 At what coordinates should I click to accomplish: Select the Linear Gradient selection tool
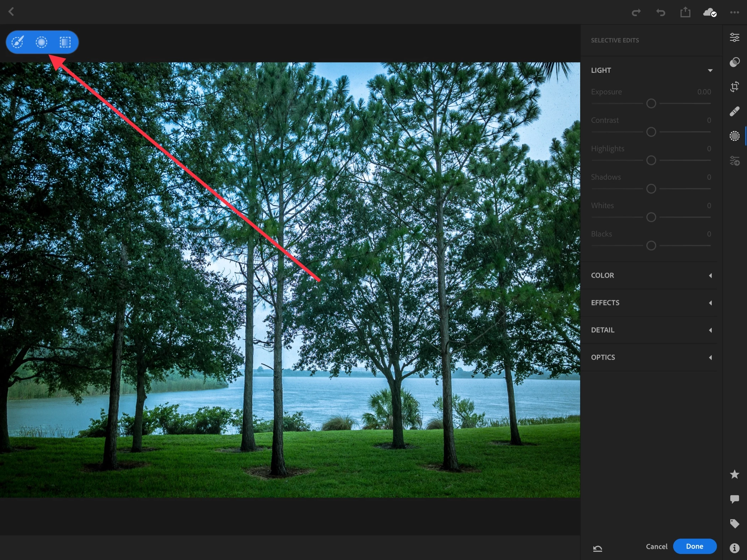pyautogui.click(x=65, y=42)
